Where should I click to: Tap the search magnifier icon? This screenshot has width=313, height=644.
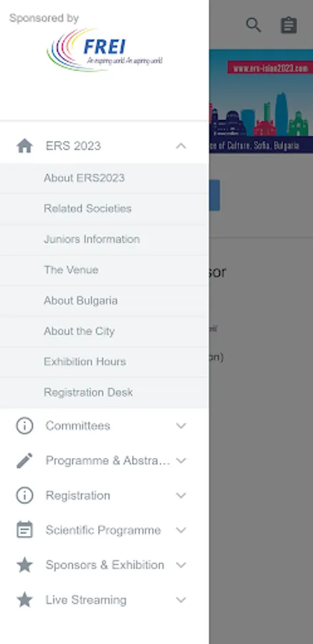coord(253,25)
